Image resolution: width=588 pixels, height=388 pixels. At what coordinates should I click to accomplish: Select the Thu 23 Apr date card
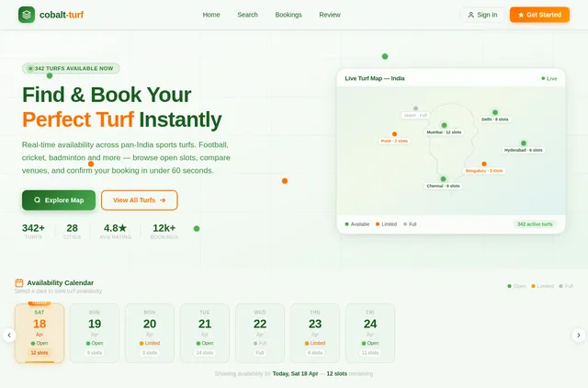click(x=315, y=333)
